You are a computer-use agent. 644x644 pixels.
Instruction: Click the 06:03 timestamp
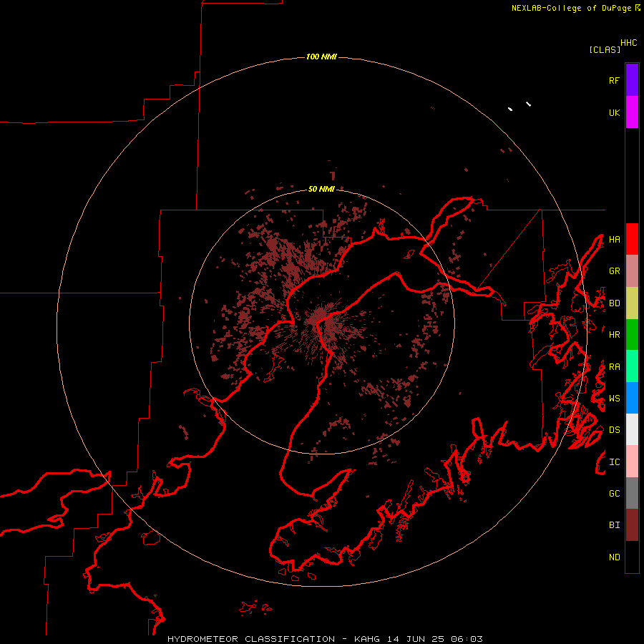coord(467,639)
